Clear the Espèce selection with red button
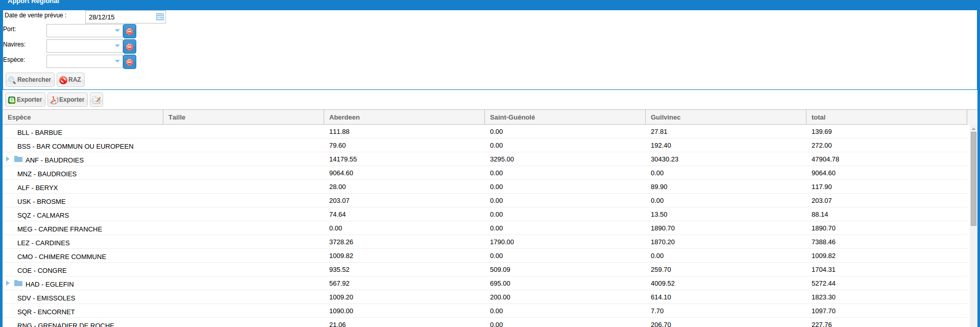This screenshot has height=327, width=980. click(130, 62)
